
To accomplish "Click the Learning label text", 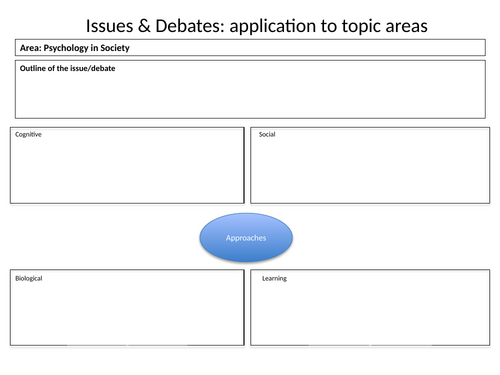I will coord(274,278).
